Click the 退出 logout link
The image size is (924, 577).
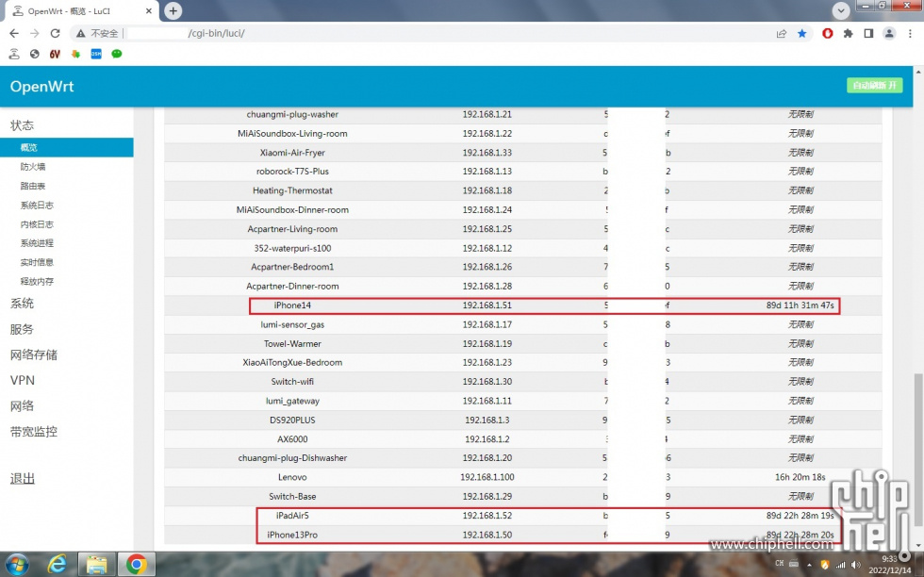(23, 479)
